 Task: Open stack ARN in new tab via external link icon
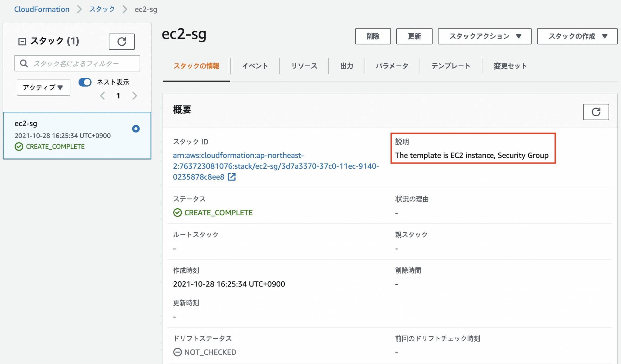(232, 177)
